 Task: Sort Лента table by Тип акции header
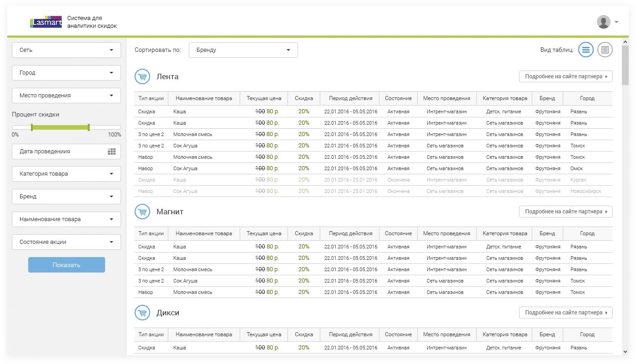(151, 98)
